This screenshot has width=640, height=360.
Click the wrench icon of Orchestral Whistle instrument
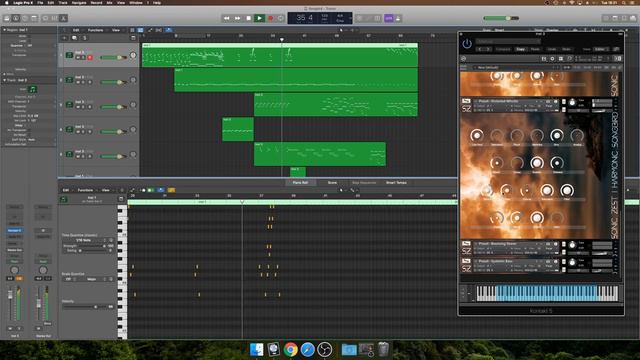(x=466, y=101)
